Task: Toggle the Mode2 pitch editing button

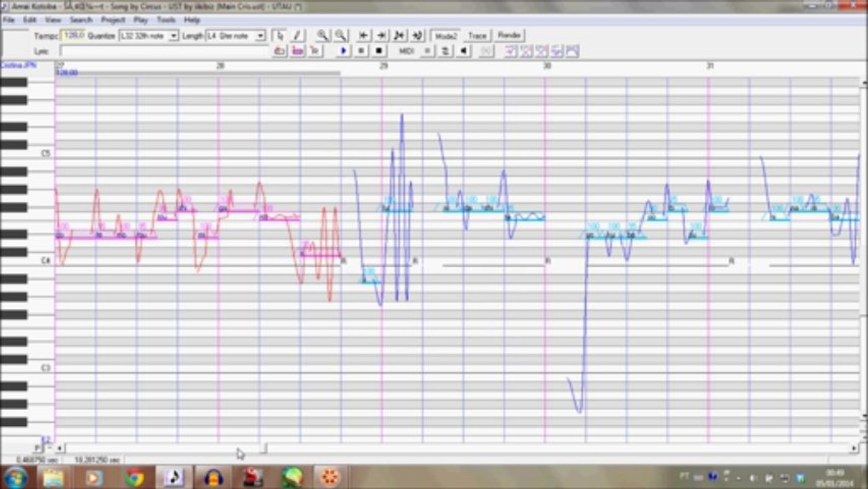Action: point(446,35)
